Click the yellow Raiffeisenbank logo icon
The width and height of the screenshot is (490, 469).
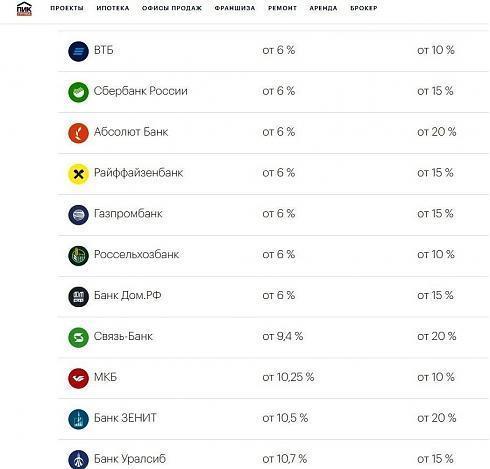tap(78, 174)
